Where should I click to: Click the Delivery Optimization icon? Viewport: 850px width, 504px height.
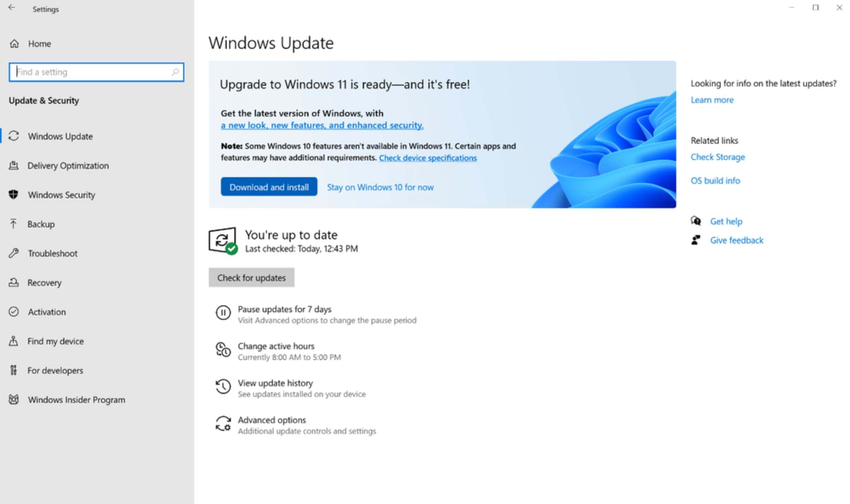(14, 165)
